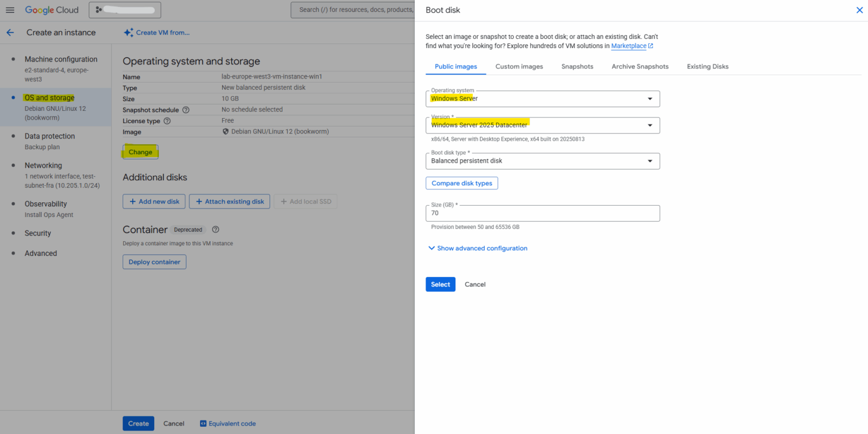Click the Size (GB) input field
This screenshot has width=868, height=434.
(542, 213)
